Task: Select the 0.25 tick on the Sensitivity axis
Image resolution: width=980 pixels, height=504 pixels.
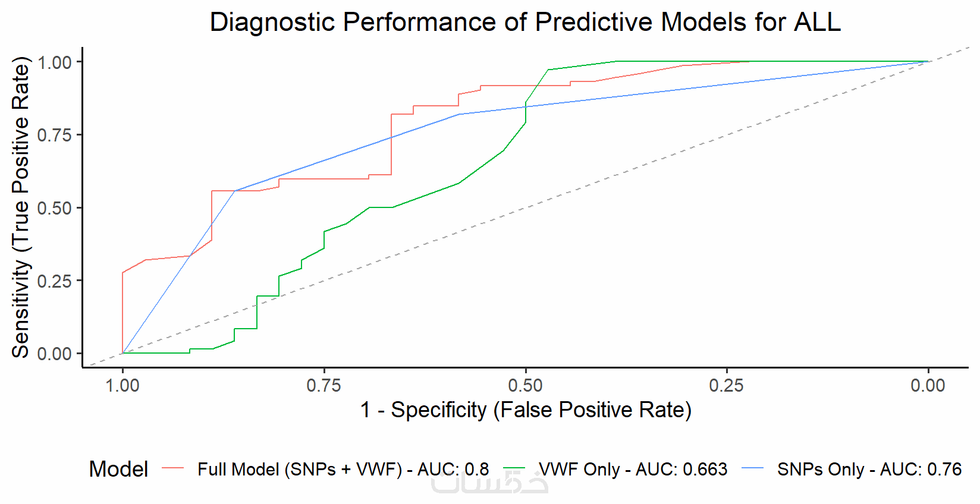Action: (55, 281)
